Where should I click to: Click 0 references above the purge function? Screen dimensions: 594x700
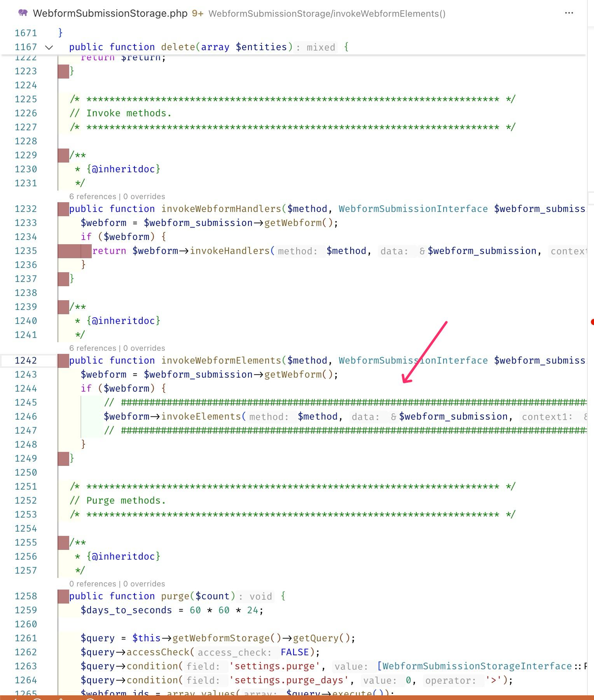pyautogui.click(x=93, y=584)
